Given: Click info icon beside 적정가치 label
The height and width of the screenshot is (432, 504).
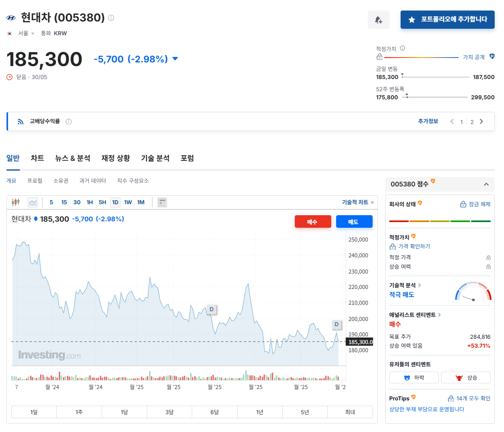Looking at the screenshot, I should point(403,48).
